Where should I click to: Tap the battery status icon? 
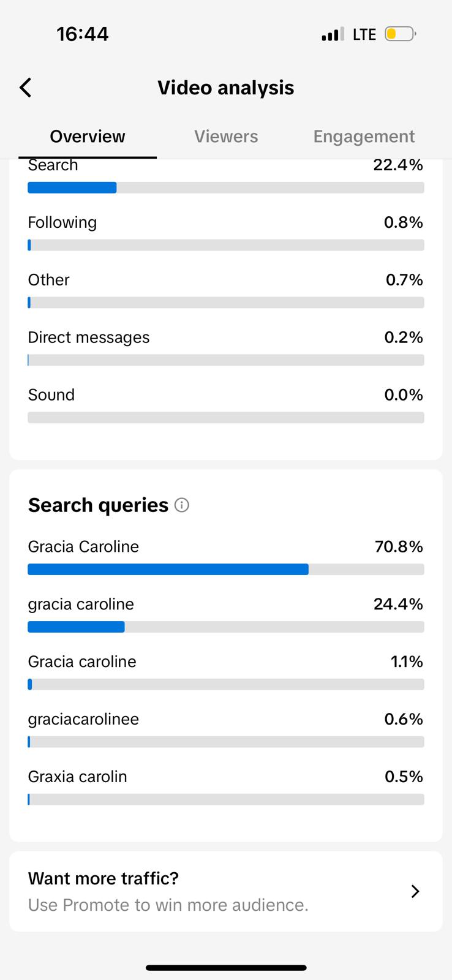pos(399,34)
